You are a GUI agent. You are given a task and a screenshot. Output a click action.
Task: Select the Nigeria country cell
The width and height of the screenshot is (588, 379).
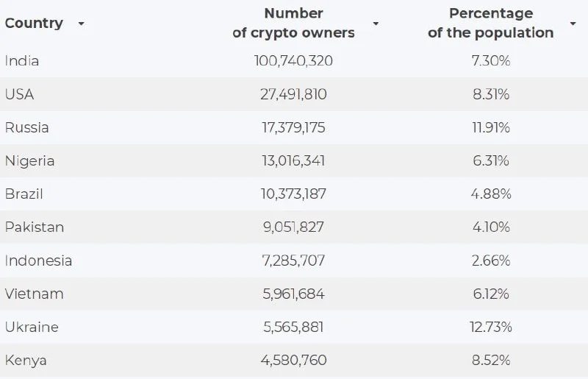(29, 160)
